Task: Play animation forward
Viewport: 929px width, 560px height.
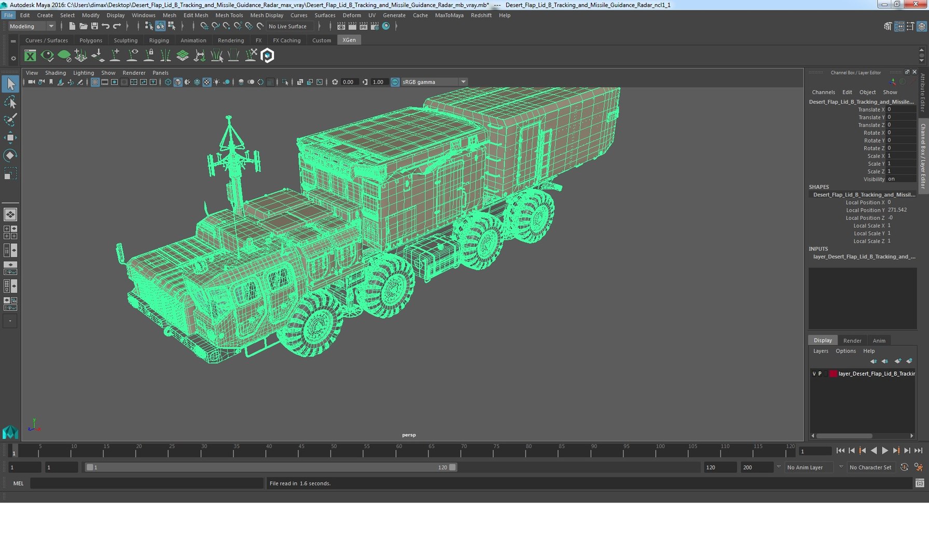Action: tap(885, 451)
